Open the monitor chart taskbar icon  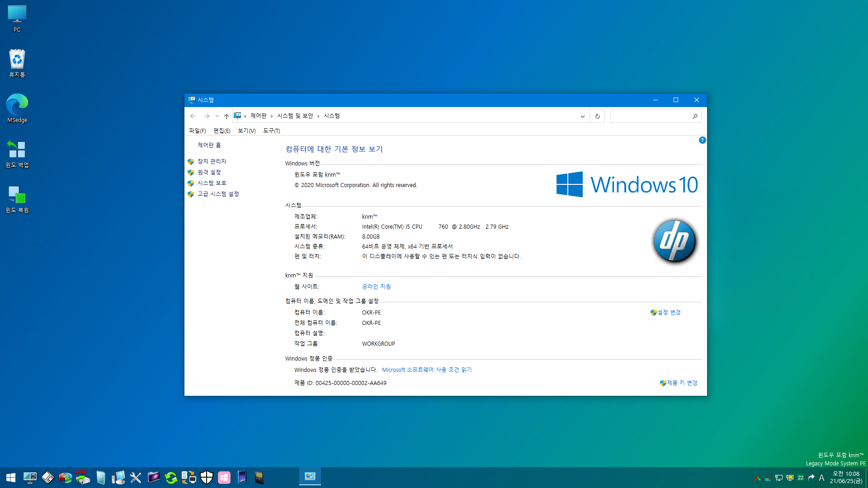30,478
